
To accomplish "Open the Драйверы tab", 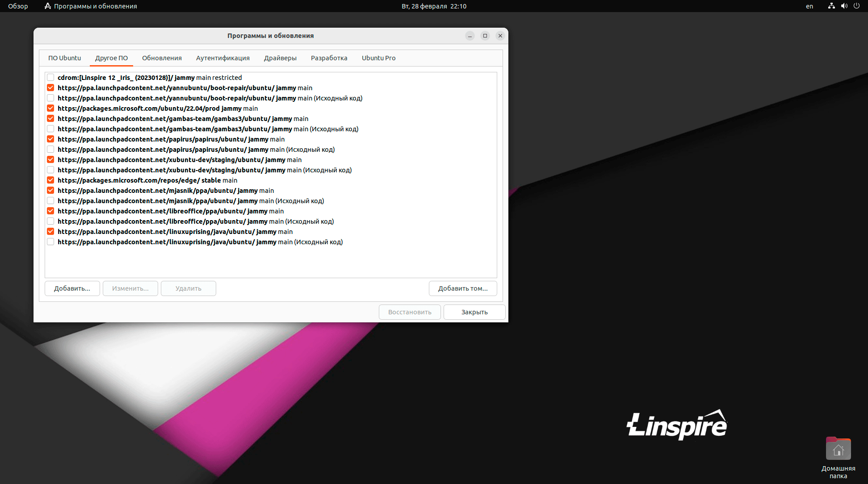I will [x=280, y=58].
